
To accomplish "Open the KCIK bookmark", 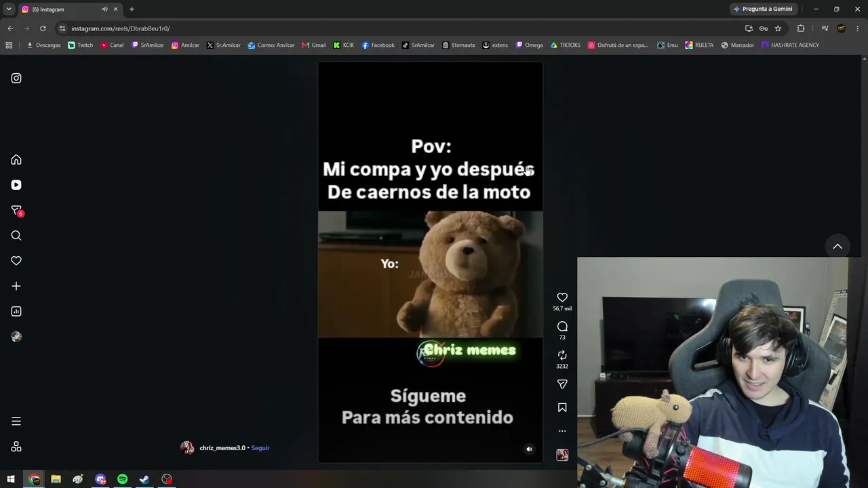I will [343, 45].
